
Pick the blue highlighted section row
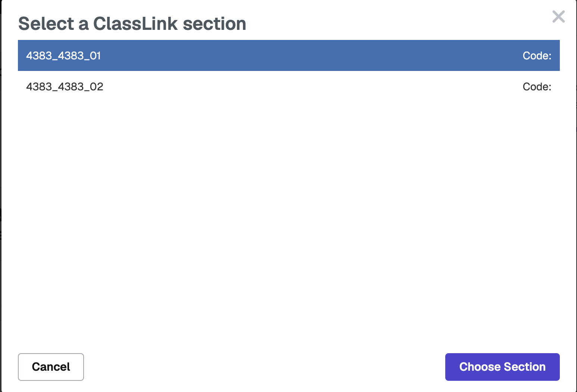288,55
